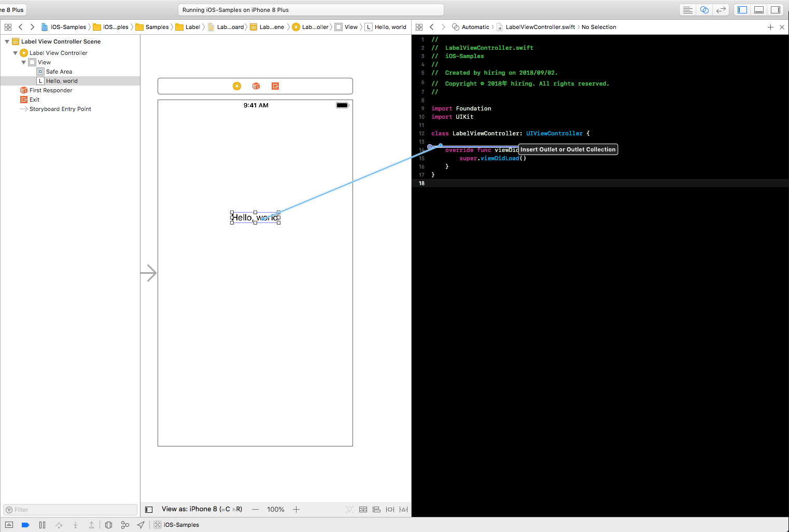Go back in assistant editor history
The image size is (789, 532).
point(431,27)
